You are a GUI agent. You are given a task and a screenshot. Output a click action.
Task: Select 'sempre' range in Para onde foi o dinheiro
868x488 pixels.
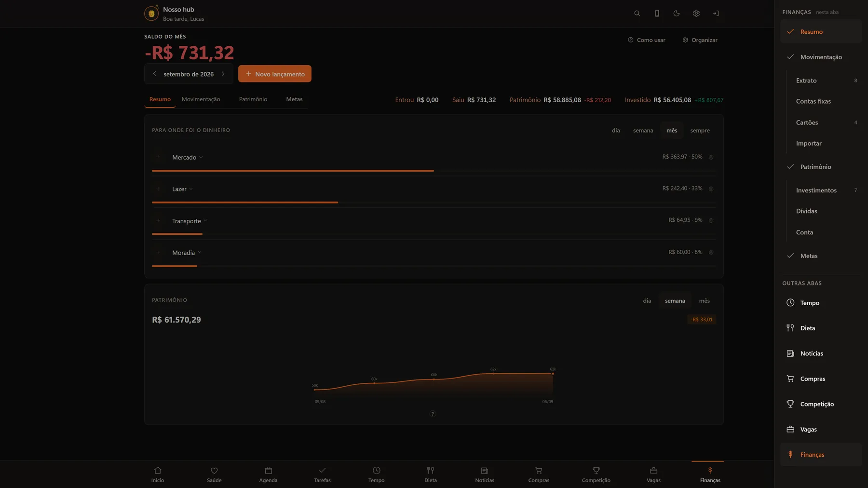700,131
